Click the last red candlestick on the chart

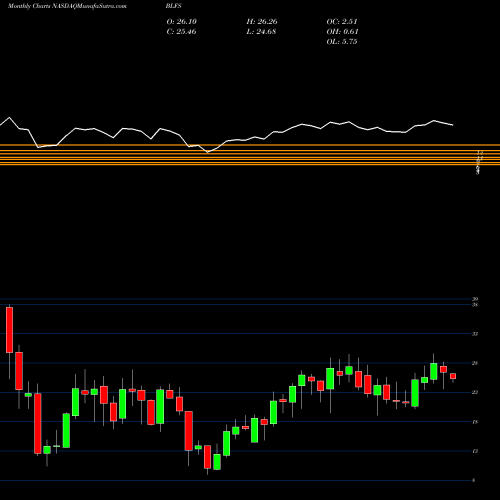453,376
